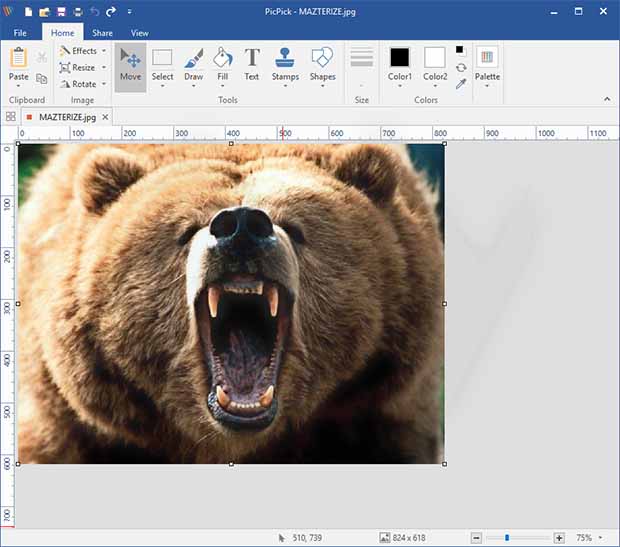Screen dimensions: 620x547
Task: Open the File menu
Action: [20, 33]
